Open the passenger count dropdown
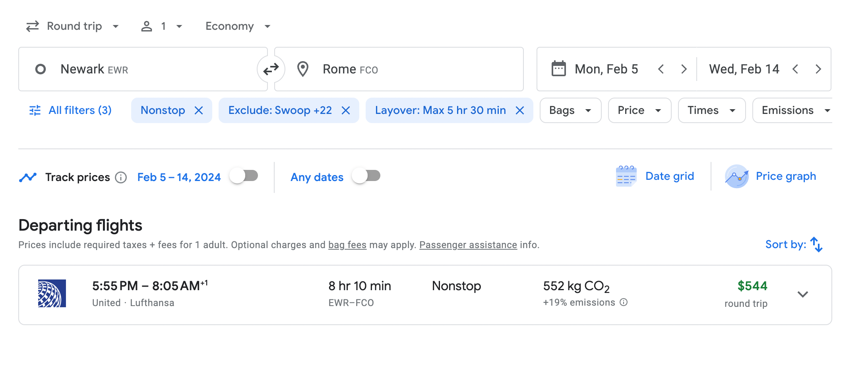Screen dimensions: 868x366 click(162, 26)
